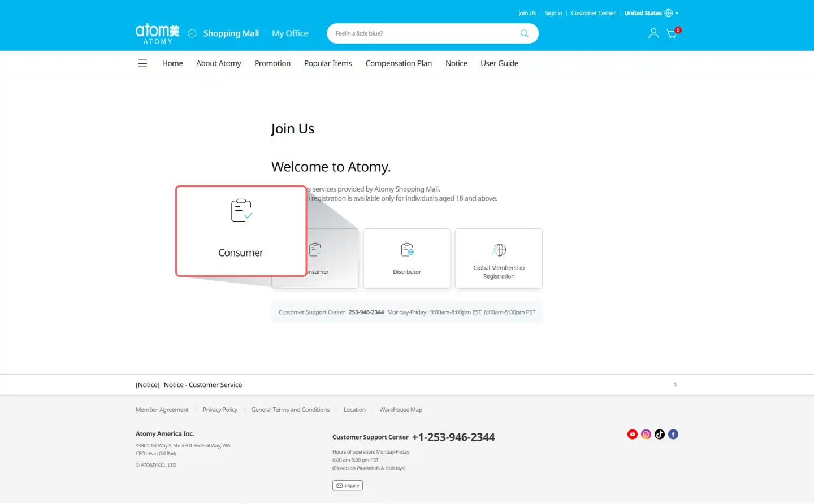Open the shopping cart icon

point(672,34)
